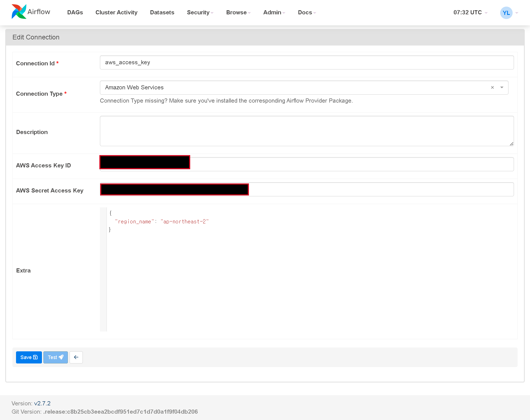The height and width of the screenshot is (420, 530).
Task: Click the back arrow button
Action: (76, 357)
